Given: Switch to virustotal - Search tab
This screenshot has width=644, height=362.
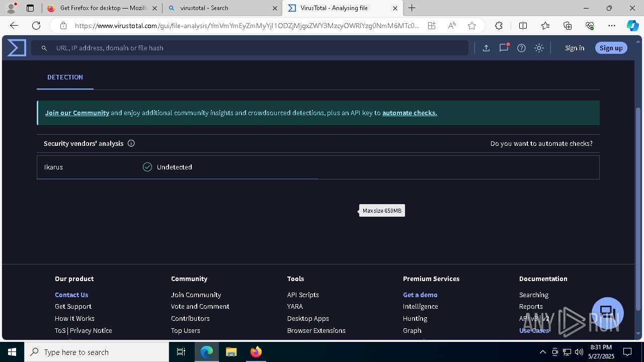Looking at the screenshot, I should pos(222,8).
